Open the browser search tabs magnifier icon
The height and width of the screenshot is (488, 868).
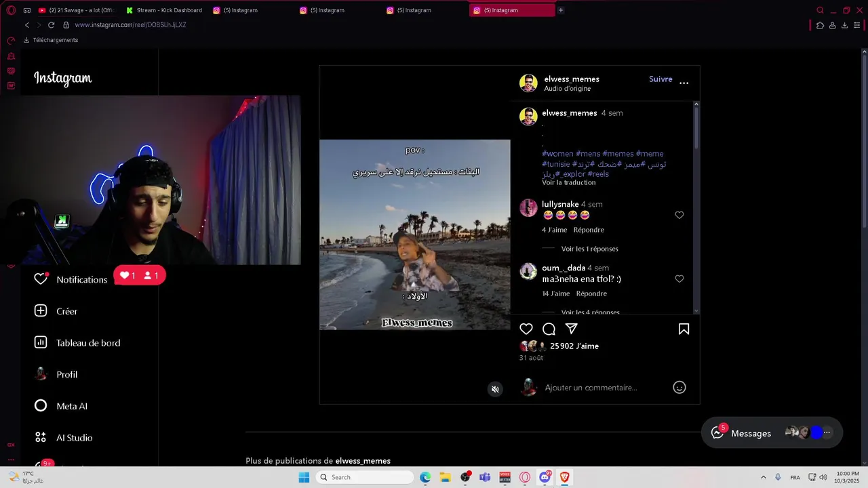(820, 10)
